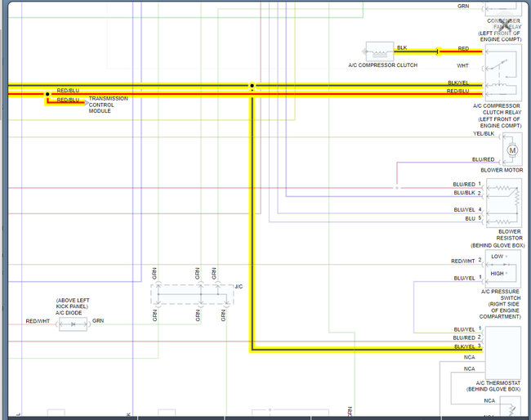Click the RED/WHT label at pressure switch pin 2
Viewport: 531px width, 420px height.
(463, 261)
